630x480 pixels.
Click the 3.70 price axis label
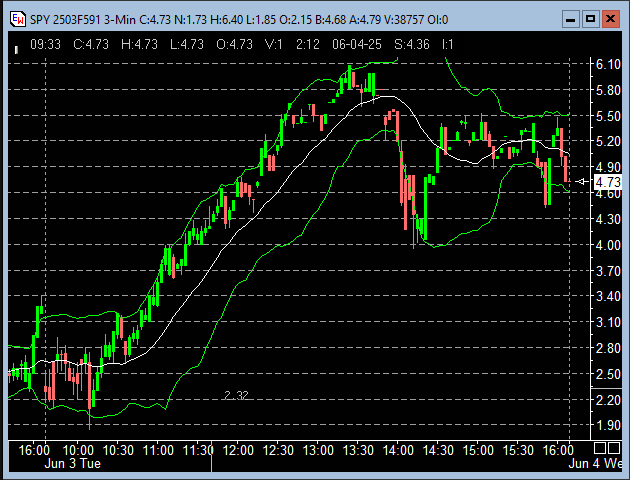tap(608, 271)
